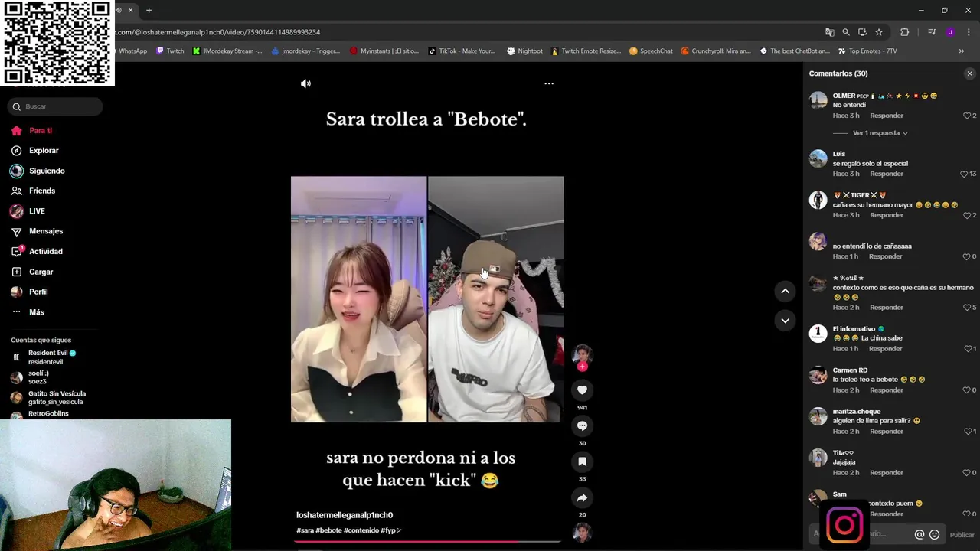
Task: Open the browser profile avatar "J"
Action: pyautogui.click(x=950, y=32)
